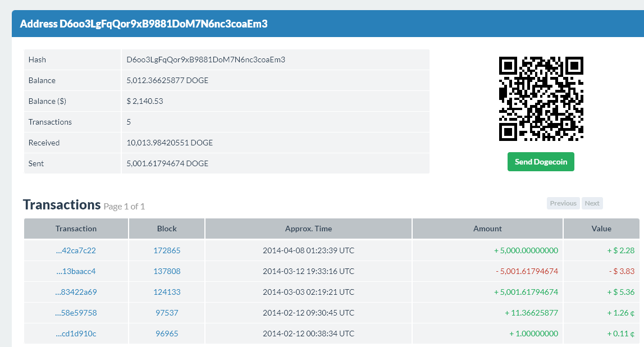The width and height of the screenshot is (644, 347).
Task: Click time 2014-03-03 02:19:21 UTC
Action: click(x=308, y=292)
